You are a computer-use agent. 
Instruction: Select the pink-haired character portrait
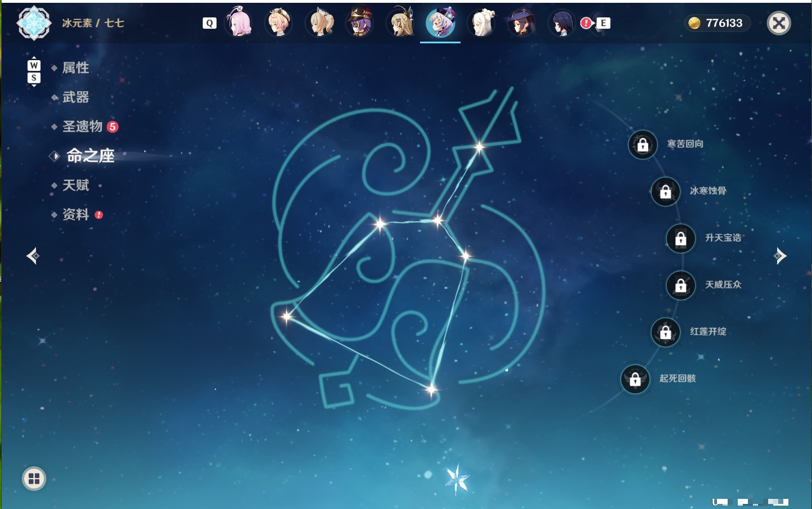(238, 22)
